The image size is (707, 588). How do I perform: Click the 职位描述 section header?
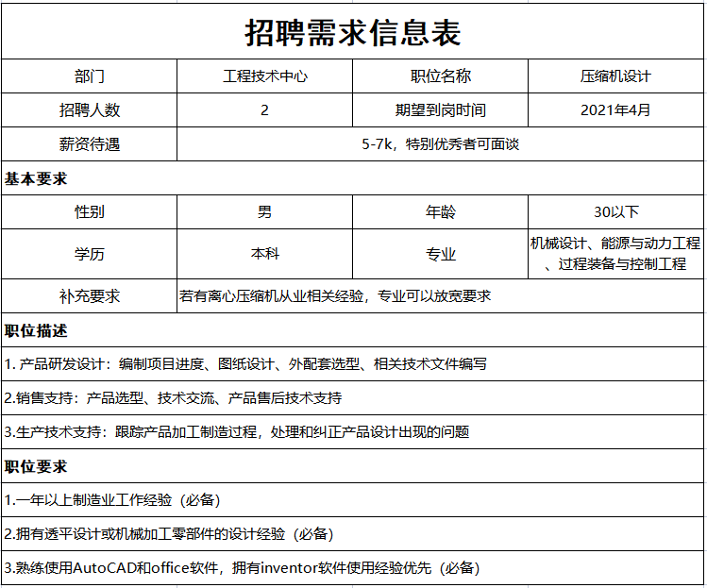click(x=36, y=331)
